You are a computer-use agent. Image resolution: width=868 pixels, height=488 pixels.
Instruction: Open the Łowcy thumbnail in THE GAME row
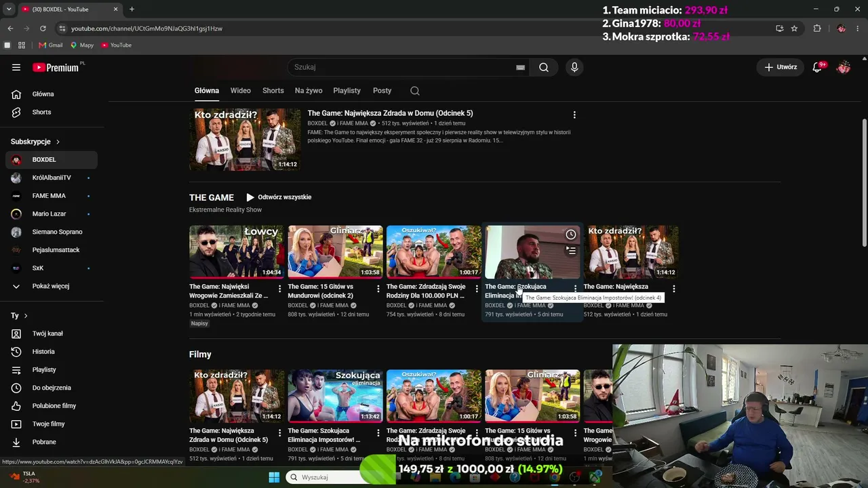point(237,252)
